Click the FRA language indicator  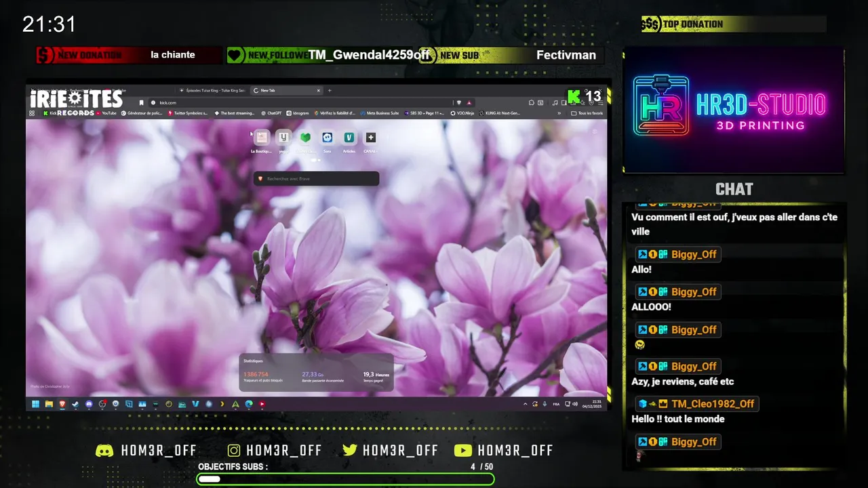click(x=556, y=404)
